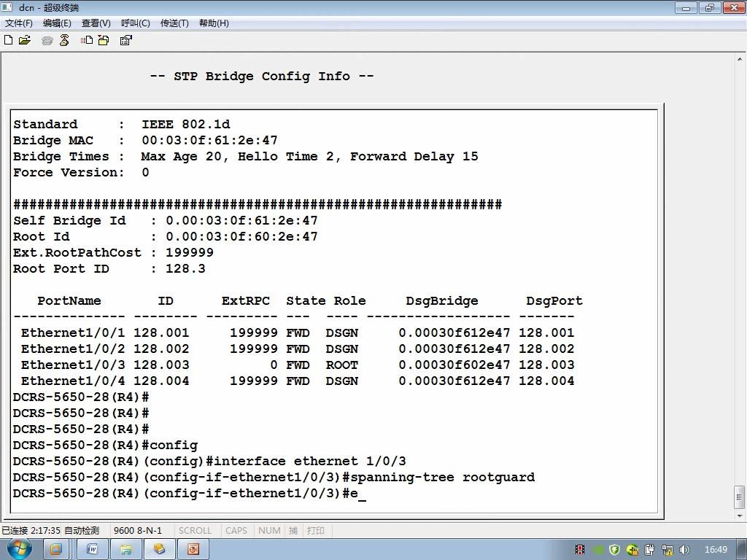Click the green security shield tray icon
This screenshot has height=560, width=747.
tap(614, 550)
